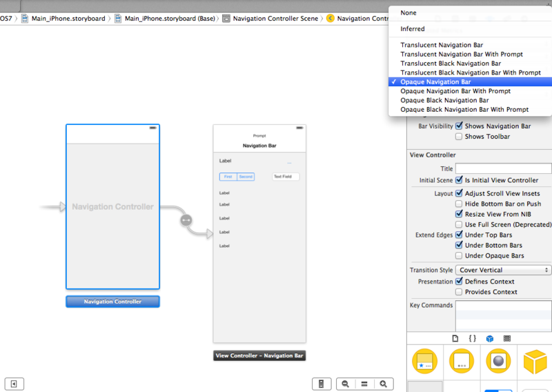Click View Controller – Navigation Bar label

(x=259, y=355)
